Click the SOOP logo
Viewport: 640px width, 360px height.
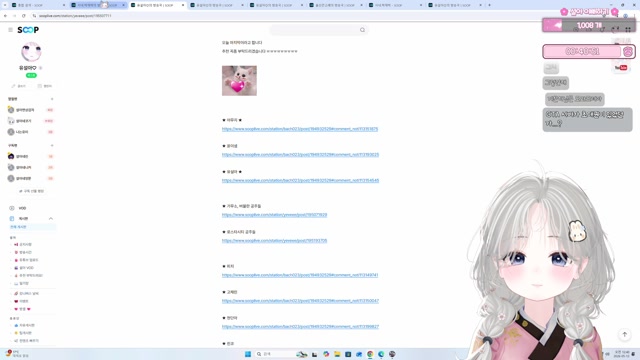click(x=28, y=30)
